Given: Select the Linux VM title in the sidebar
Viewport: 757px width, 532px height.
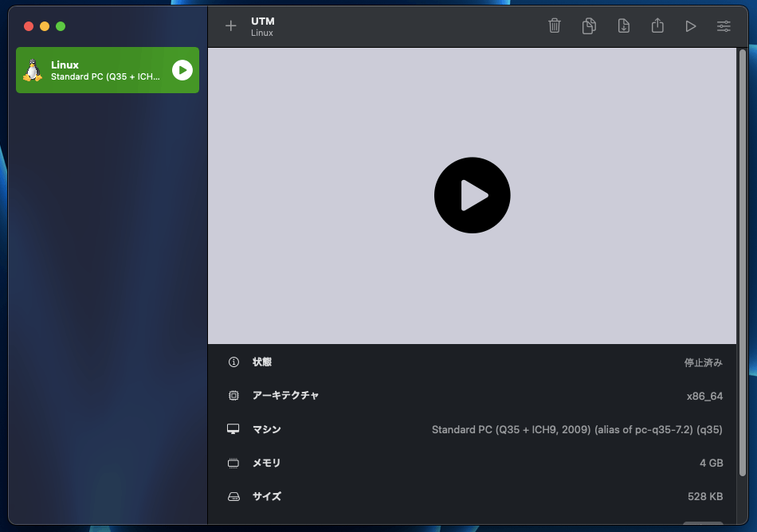Looking at the screenshot, I should coord(65,65).
